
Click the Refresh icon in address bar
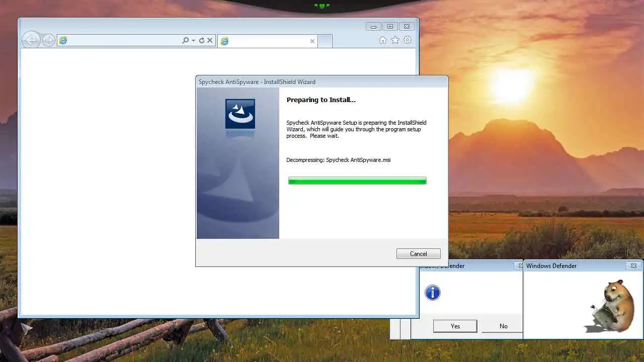tap(202, 40)
